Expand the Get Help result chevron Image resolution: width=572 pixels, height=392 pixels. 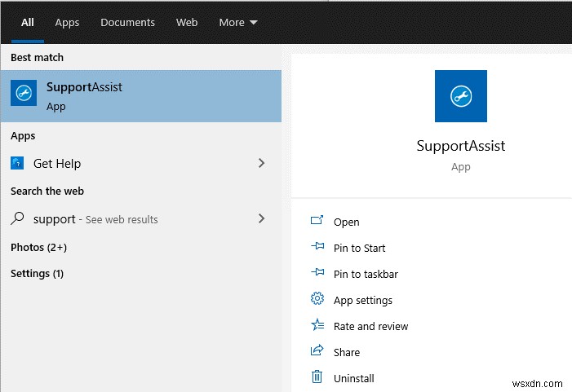261,163
